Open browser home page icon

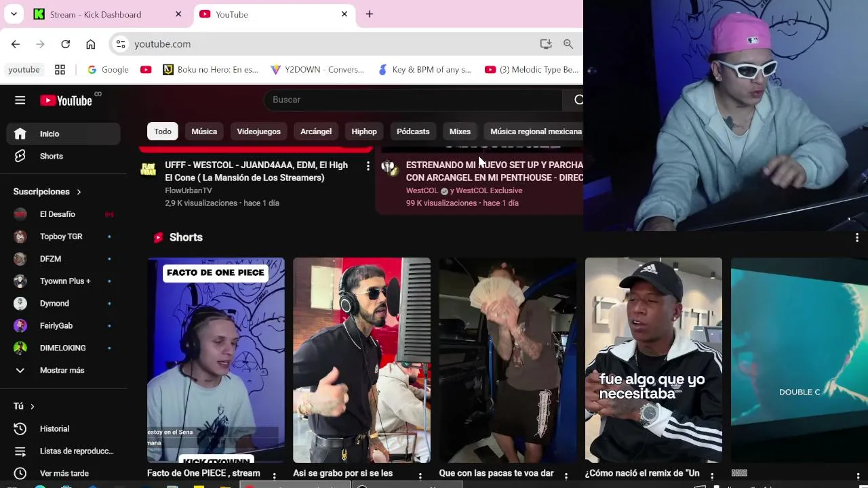[90, 44]
